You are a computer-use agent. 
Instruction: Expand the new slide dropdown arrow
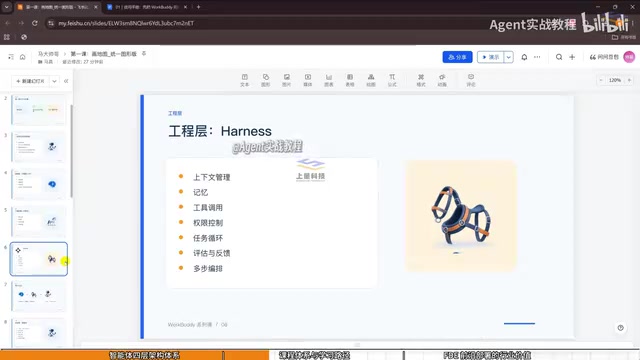54,81
